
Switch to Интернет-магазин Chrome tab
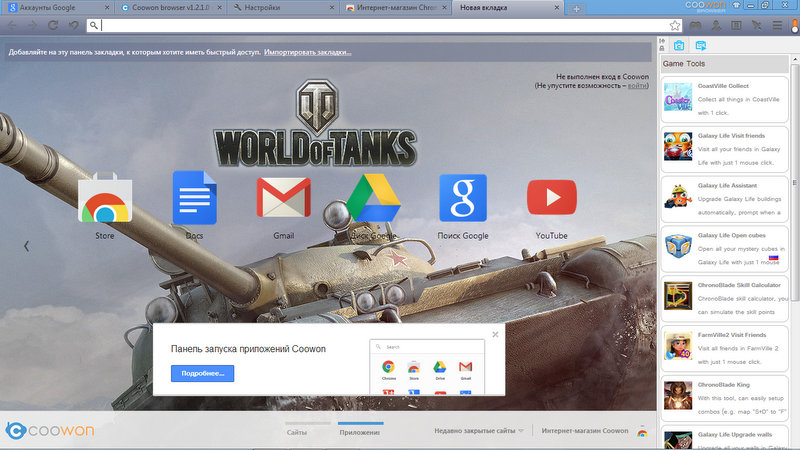tap(394, 8)
